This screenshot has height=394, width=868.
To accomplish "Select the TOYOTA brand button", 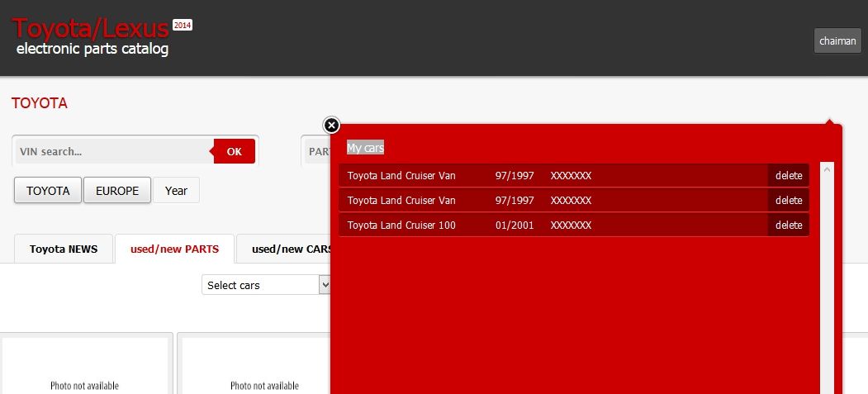I will point(48,190).
